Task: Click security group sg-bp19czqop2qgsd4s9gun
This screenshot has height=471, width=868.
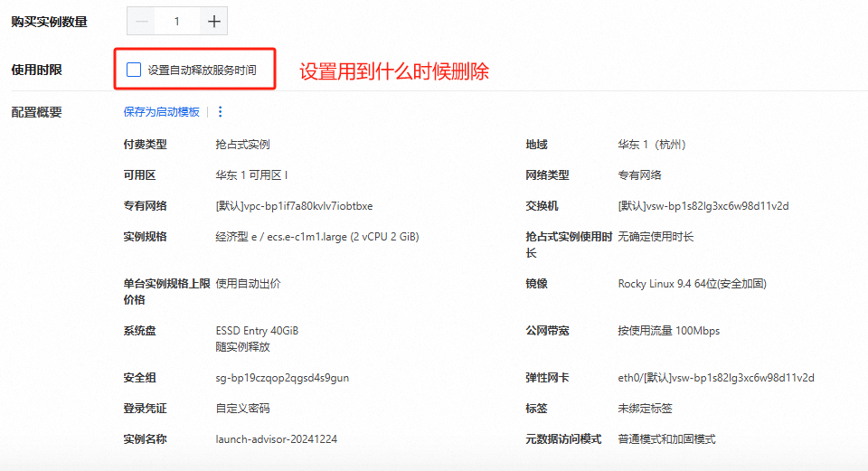Action: click(x=282, y=378)
